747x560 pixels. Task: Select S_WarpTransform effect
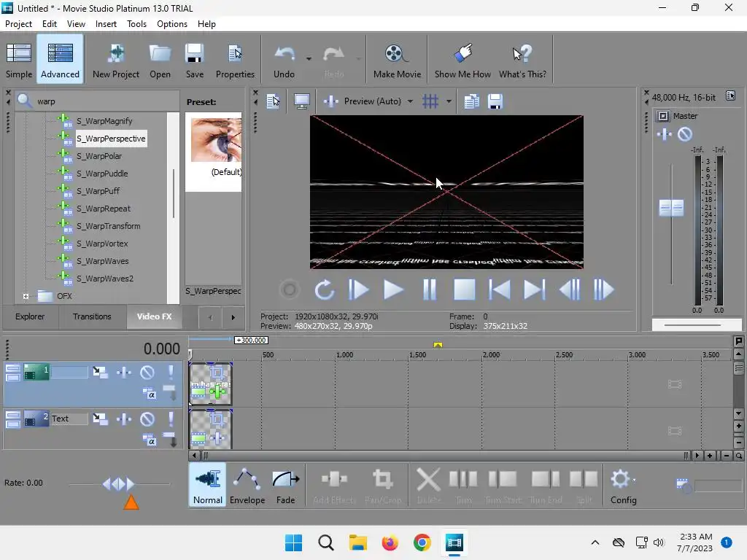coord(108,226)
